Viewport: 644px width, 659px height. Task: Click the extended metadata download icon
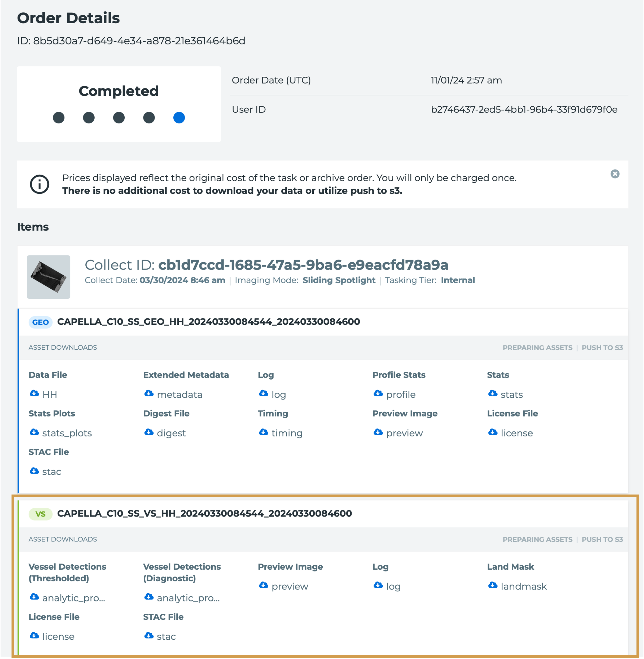[x=149, y=394]
